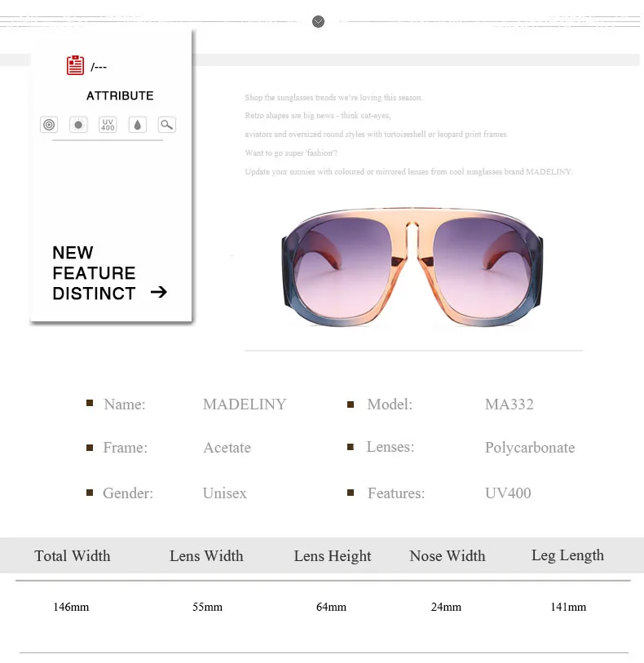This screenshot has width=644, height=663.
Task: Click the sunglasses product image
Action: tap(412, 267)
